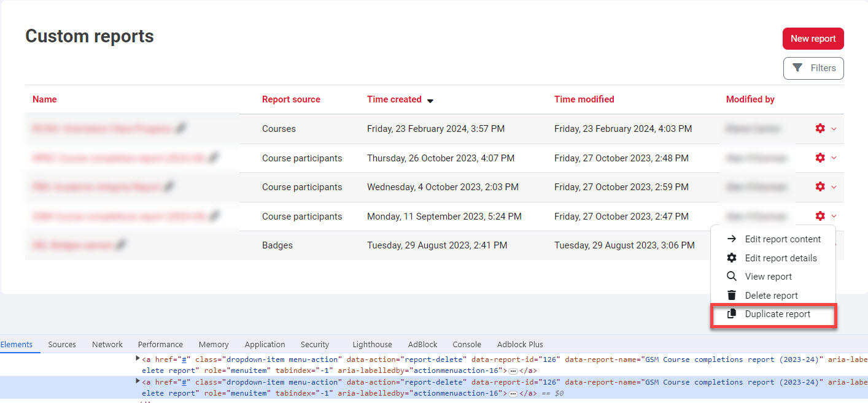The image size is (868, 403).
Task: Click chevron beside gear in 4 October 2023 row
Action: (x=834, y=187)
